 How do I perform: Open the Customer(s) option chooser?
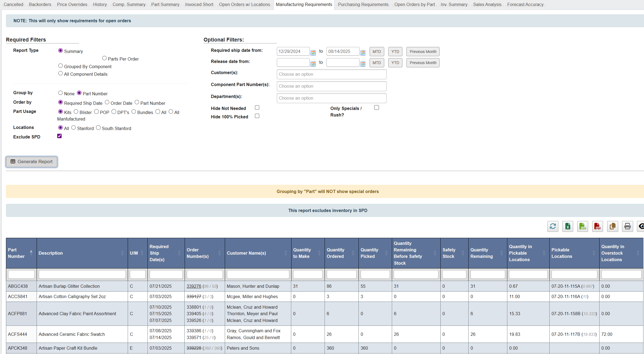[x=331, y=74]
